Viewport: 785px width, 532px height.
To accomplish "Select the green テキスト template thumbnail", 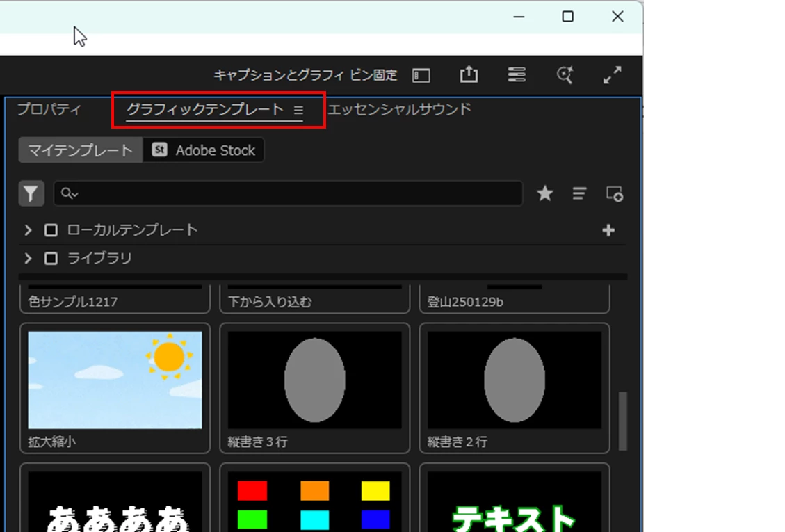I will point(514,501).
